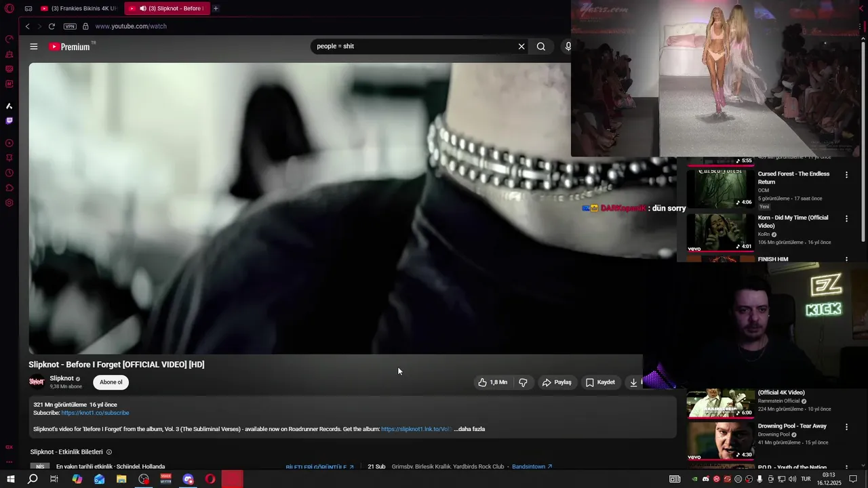Focus the www.youtube.com/watch address bar
This screenshot has height=488, width=868.
coord(131,26)
